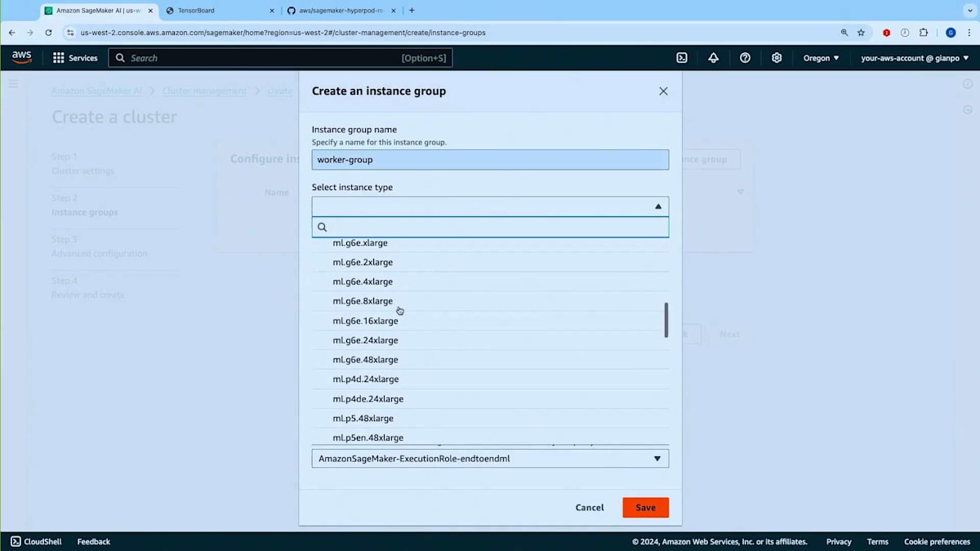Select ml.p4d.24xlarge instance type
980x551 pixels.
click(x=490, y=380)
